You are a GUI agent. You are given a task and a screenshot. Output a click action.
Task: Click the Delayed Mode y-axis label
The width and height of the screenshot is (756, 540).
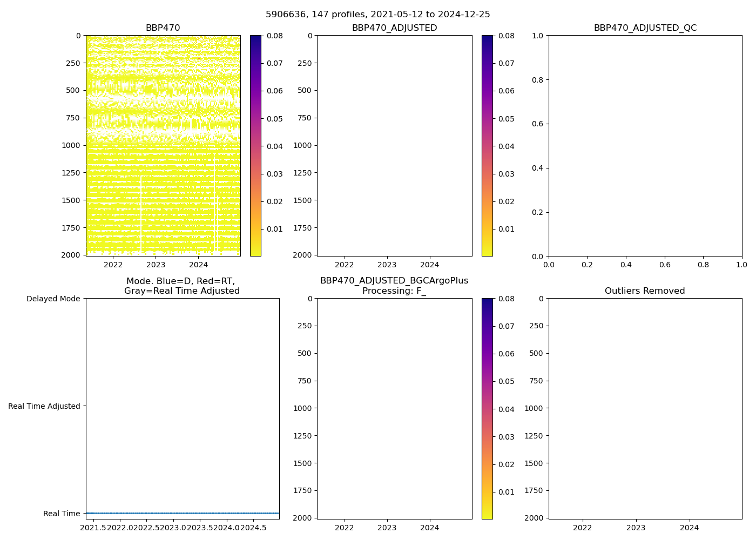tap(53, 299)
